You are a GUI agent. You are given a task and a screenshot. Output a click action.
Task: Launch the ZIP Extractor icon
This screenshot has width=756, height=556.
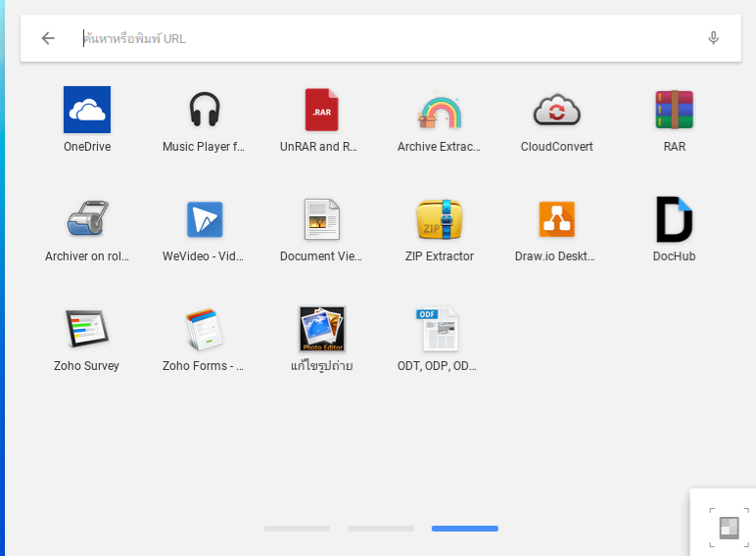click(x=440, y=219)
